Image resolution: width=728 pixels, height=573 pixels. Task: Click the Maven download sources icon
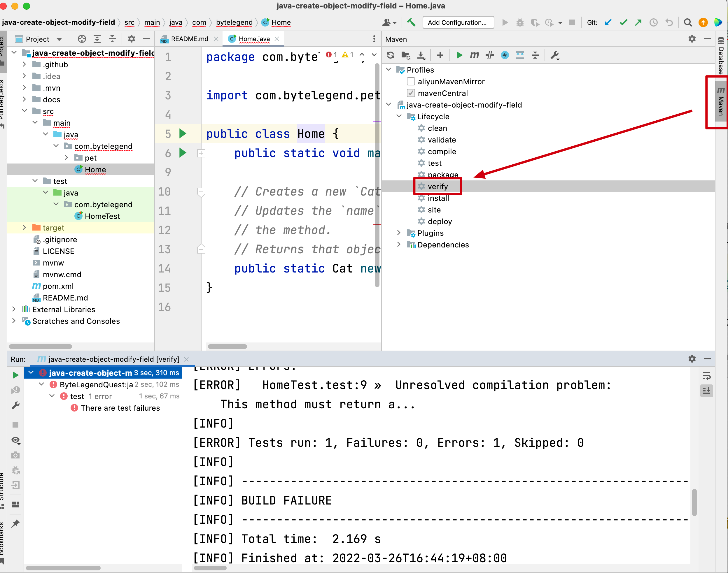423,56
